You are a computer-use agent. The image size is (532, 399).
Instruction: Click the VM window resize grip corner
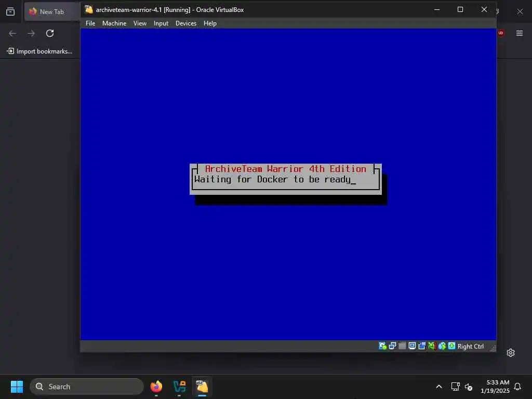tap(493, 348)
